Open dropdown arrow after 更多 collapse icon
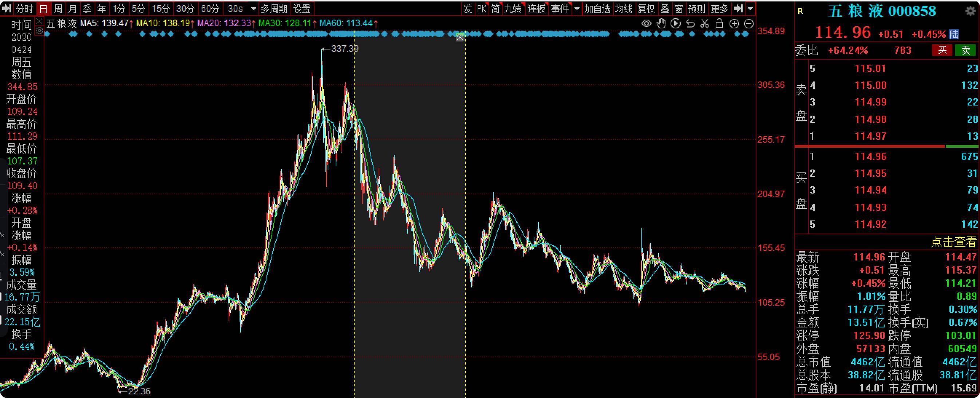This screenshot has width=980, height=398. [750, 8]
